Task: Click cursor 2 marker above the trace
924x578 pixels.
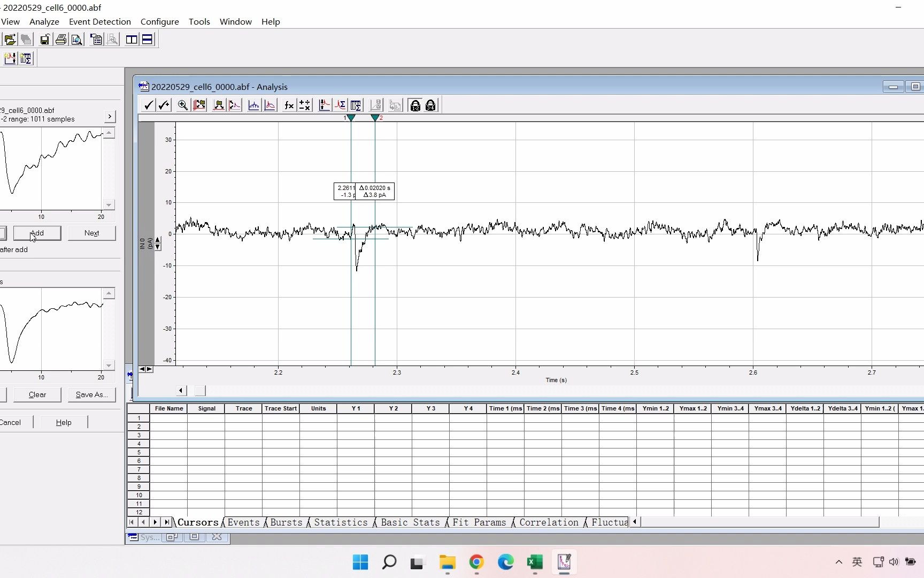Action: click(x=375, y=118)
